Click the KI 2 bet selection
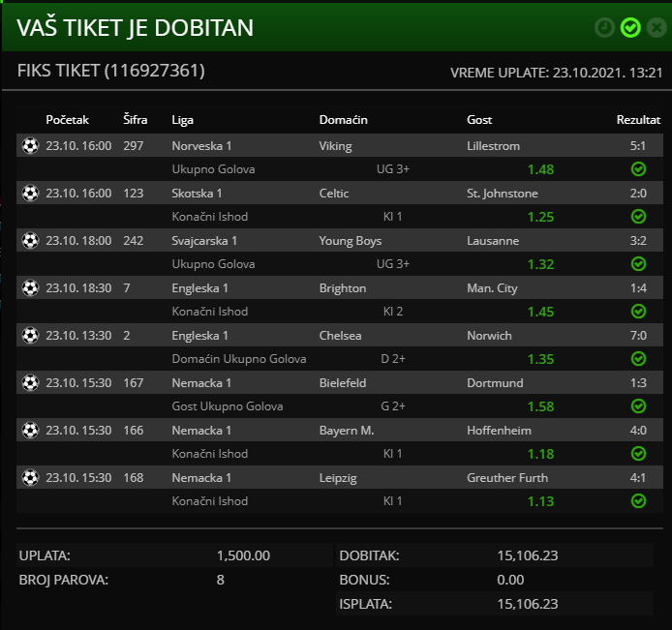The image size is (672, 630). pos(392,312)
